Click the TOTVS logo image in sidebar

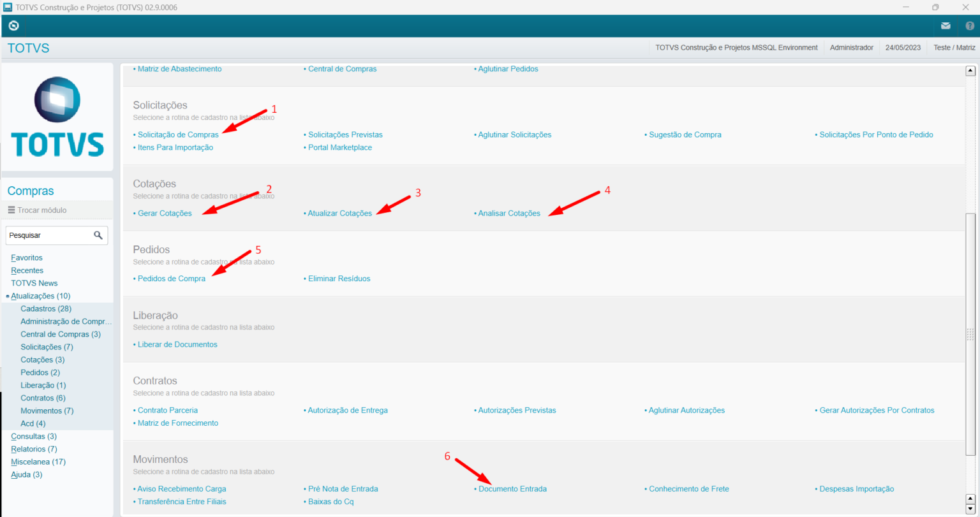(57, 117)
